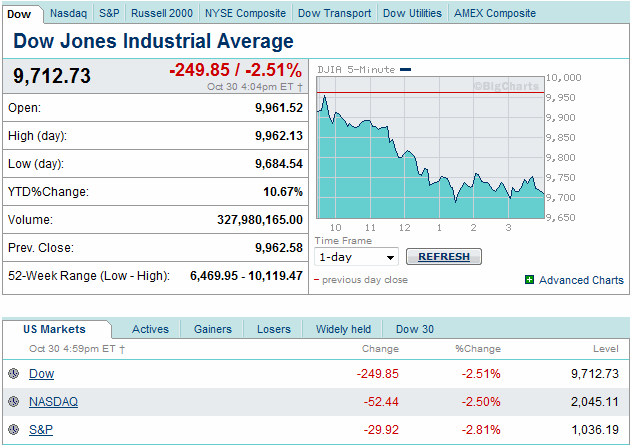Screen dimensions: 631x445
Task: Click the index value 9,712.73 at top
Action: 52,76
